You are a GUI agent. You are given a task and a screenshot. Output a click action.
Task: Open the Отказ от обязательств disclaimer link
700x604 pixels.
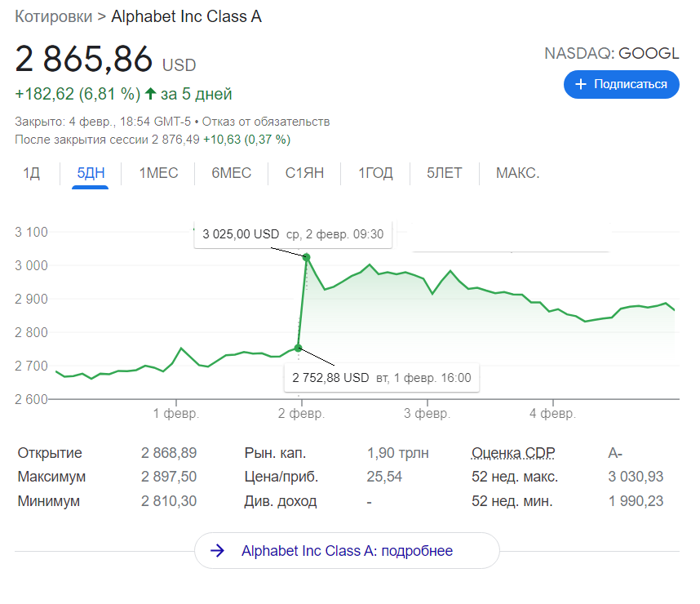[266, 122]
